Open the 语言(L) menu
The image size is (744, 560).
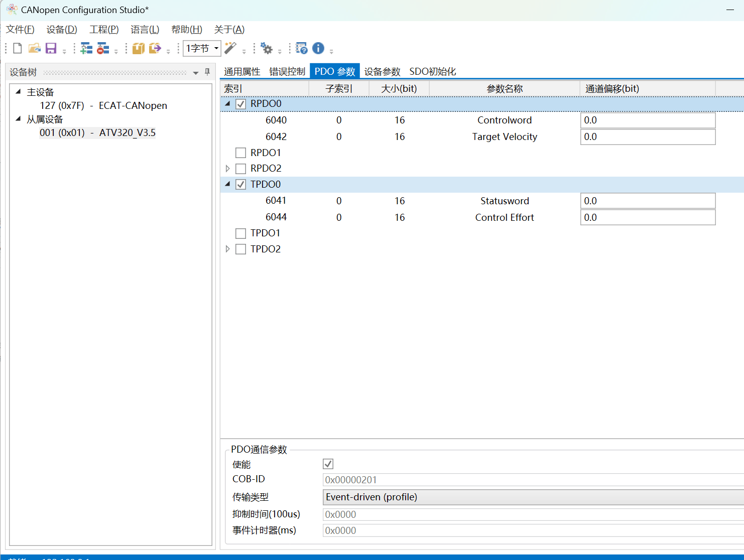point(145,30)
